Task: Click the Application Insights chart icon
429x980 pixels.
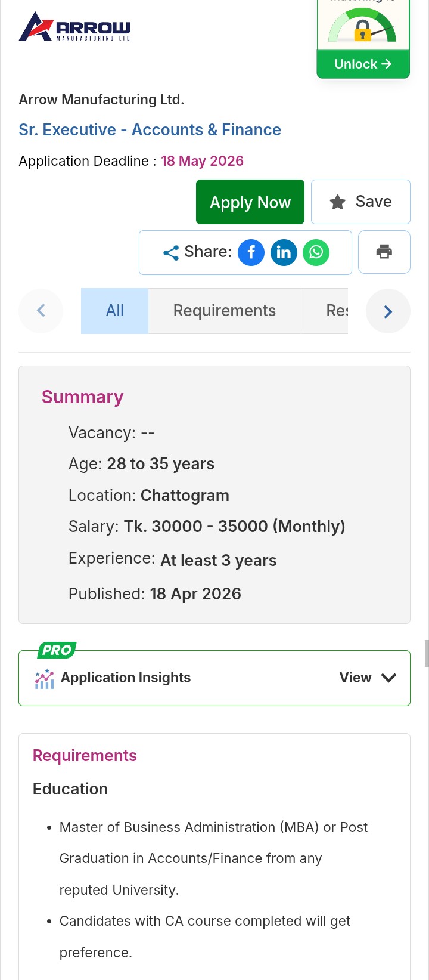Action: point(45,678)
